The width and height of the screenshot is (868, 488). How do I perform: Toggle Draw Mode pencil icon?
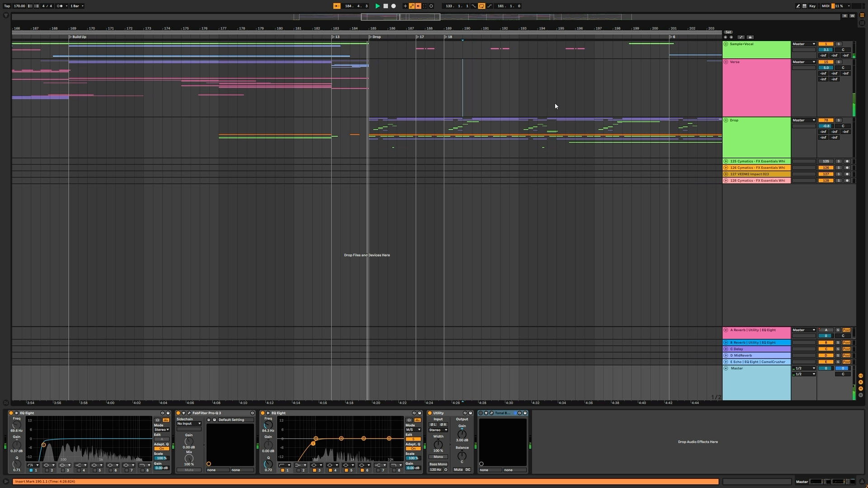[798, 6]
